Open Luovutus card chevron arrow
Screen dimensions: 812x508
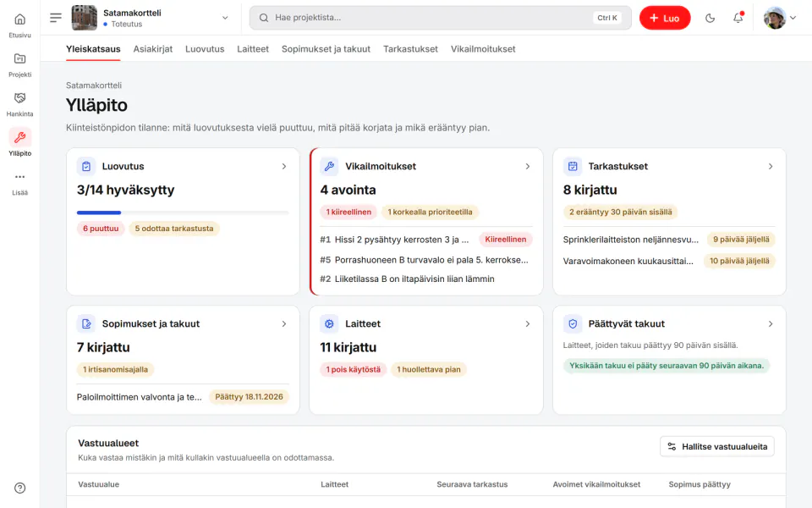[x=284, y=167]
